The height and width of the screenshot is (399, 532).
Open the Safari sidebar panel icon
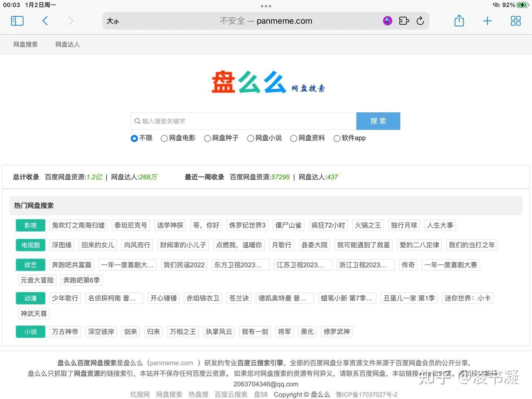click(x=17, y=21)
